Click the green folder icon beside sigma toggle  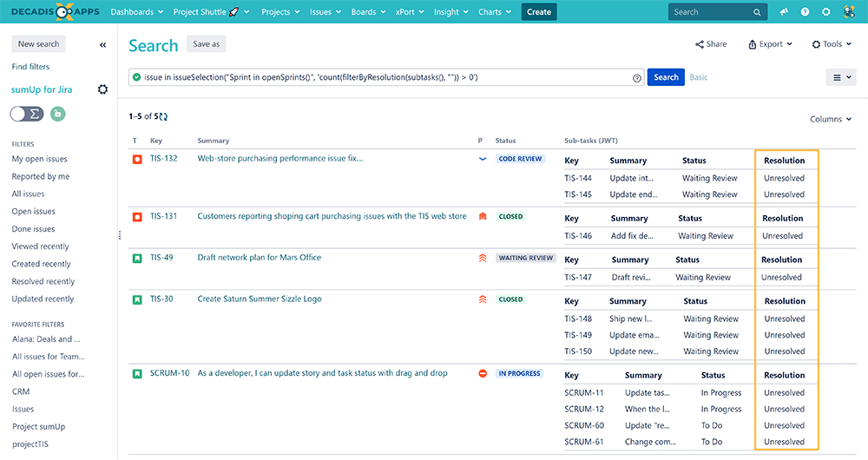(x=57, y=114)
